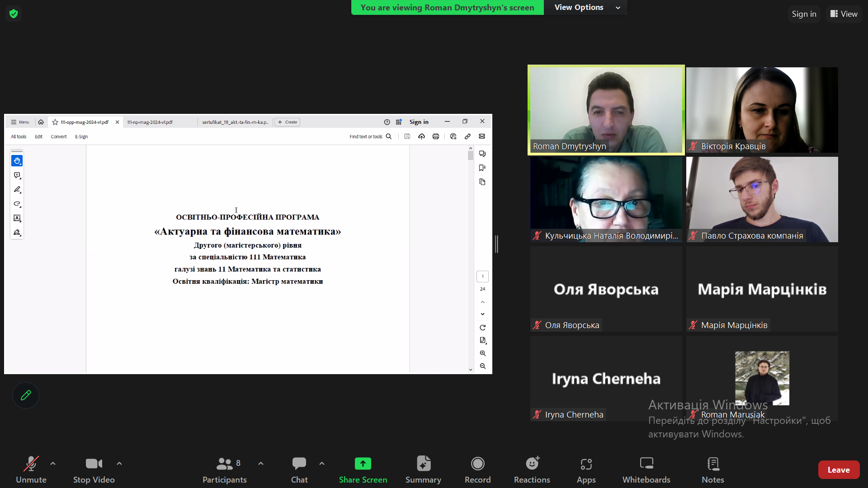868x488 pixels.
Task: Click the Sign in button at top right
Action: pos(804,14)
